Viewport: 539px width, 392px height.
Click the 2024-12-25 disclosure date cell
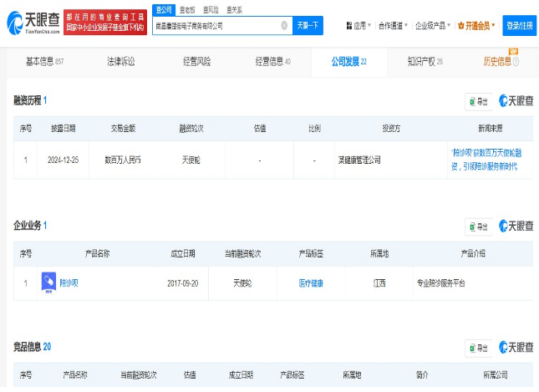[x=63, y=160]
